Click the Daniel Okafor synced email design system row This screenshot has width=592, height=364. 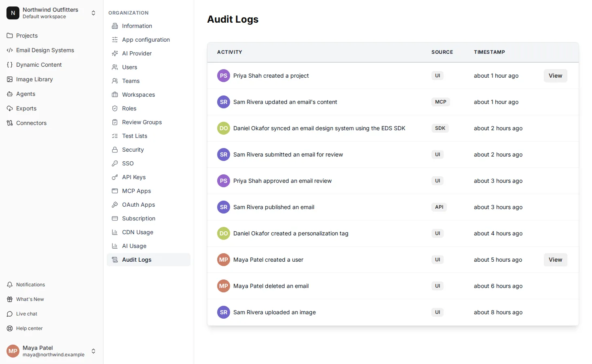click(x=393, y=128)
